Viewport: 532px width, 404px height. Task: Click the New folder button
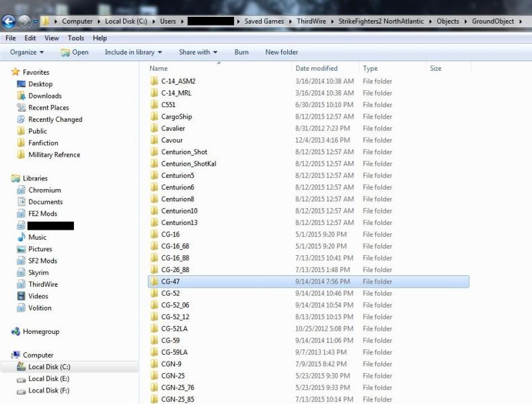click(x=282, y=53)
